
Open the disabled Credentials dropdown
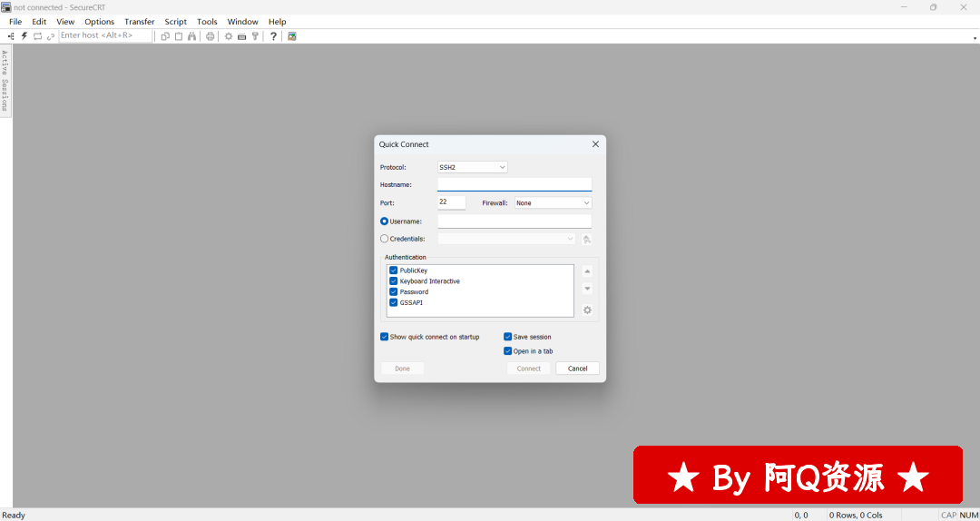507,239
